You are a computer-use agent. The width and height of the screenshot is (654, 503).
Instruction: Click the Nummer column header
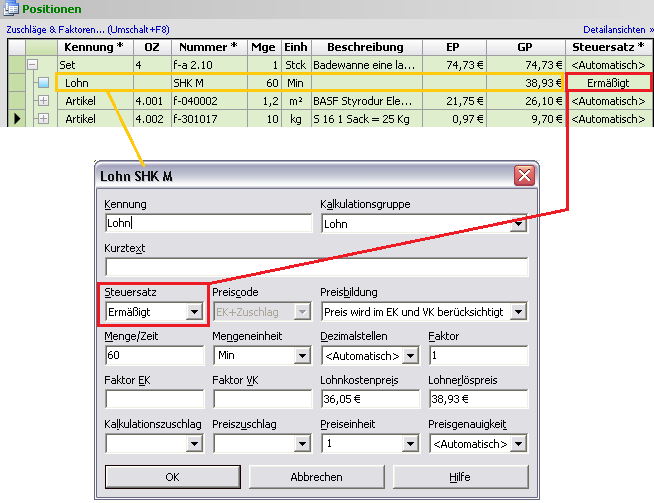click(x=209, y=47)
